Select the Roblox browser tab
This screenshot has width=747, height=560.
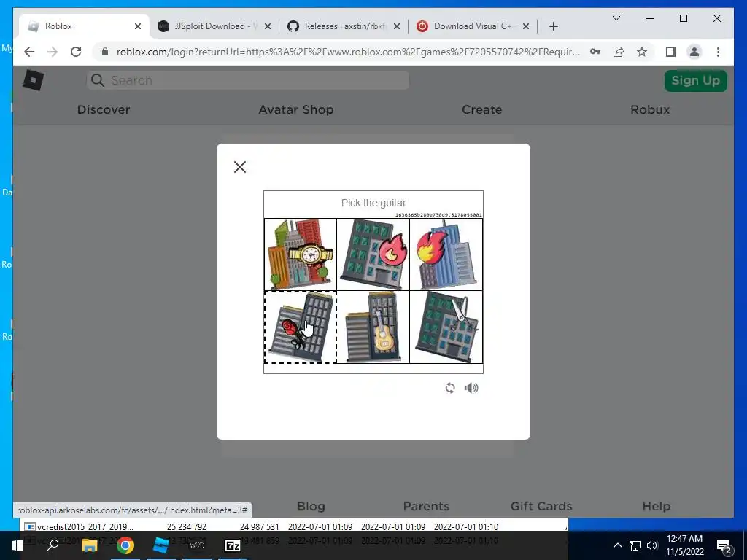85,26
